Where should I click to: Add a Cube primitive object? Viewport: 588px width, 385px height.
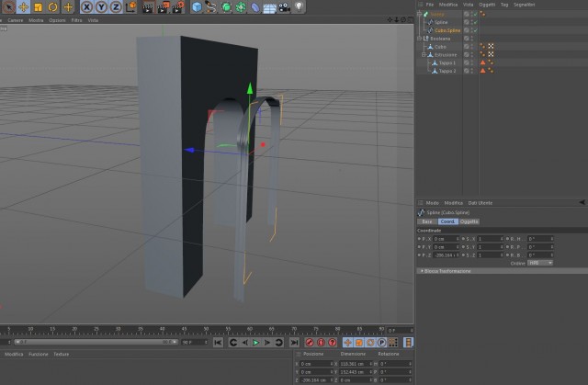click(x=197, y=6)
